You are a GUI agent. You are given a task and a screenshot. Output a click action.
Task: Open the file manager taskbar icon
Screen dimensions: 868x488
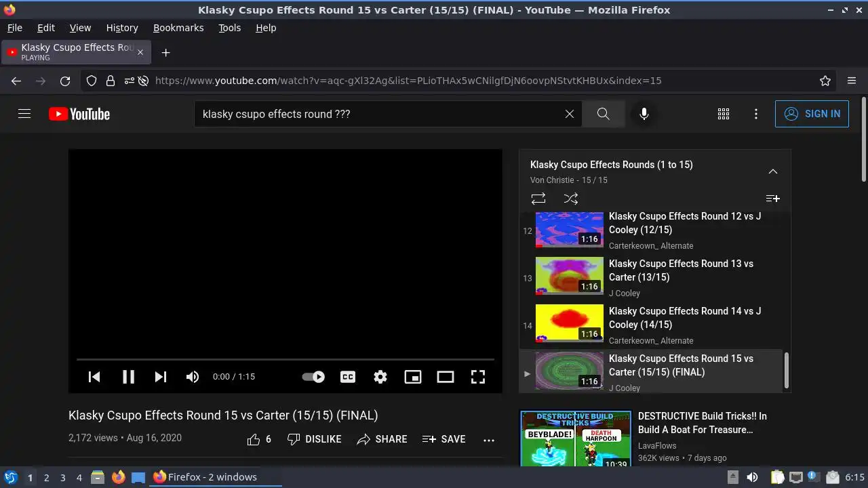point(98,477)
